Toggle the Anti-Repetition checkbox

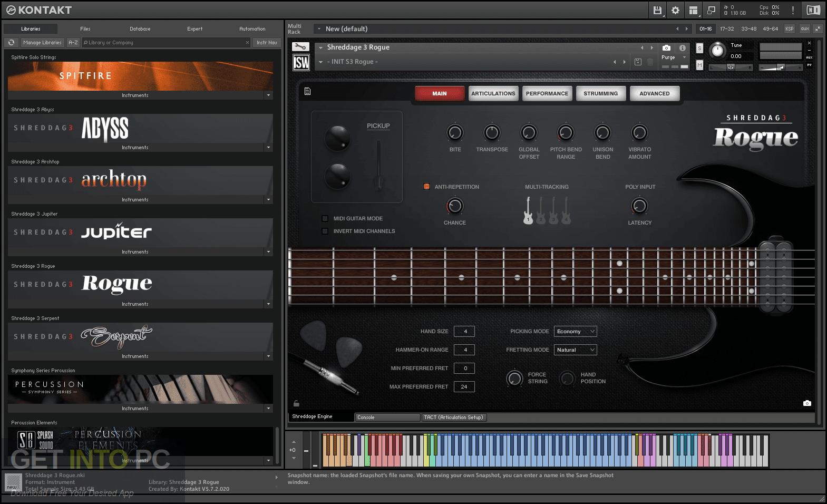(427, 187)
